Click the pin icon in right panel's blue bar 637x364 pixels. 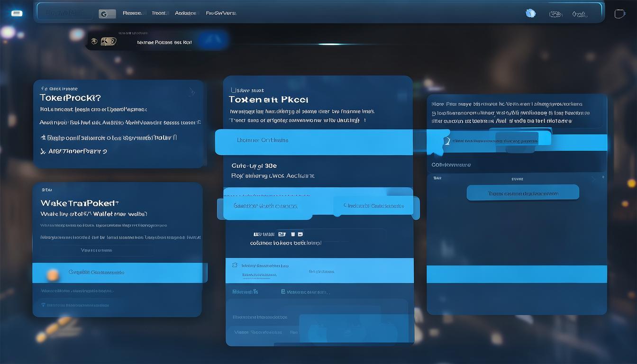coord(446,141)
